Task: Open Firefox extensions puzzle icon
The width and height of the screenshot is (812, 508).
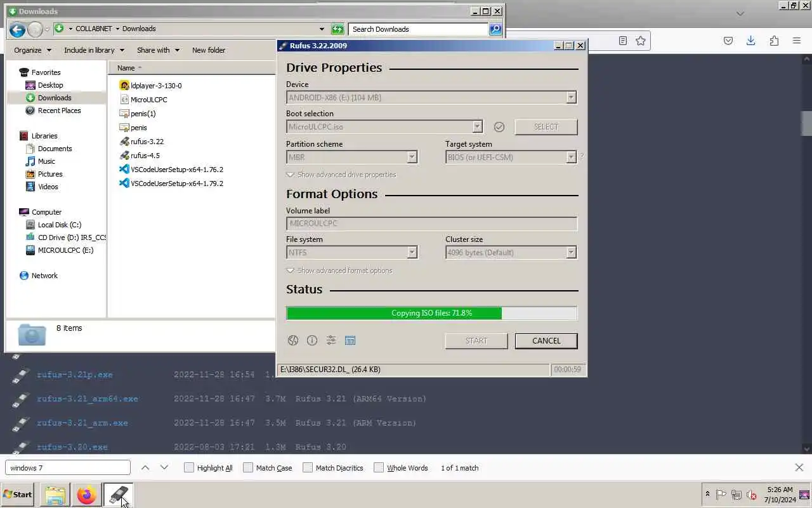Action: [774, 41]
